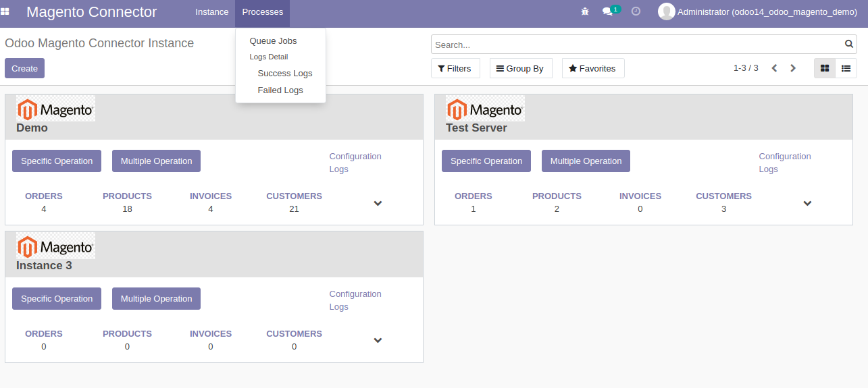Click the Magento logo on Test Server
This screenshot has height=388, width=868.
click(485, 109)
